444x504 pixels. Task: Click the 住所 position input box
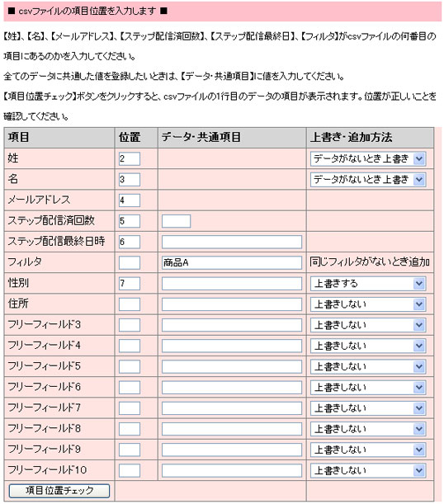point(130,304)
